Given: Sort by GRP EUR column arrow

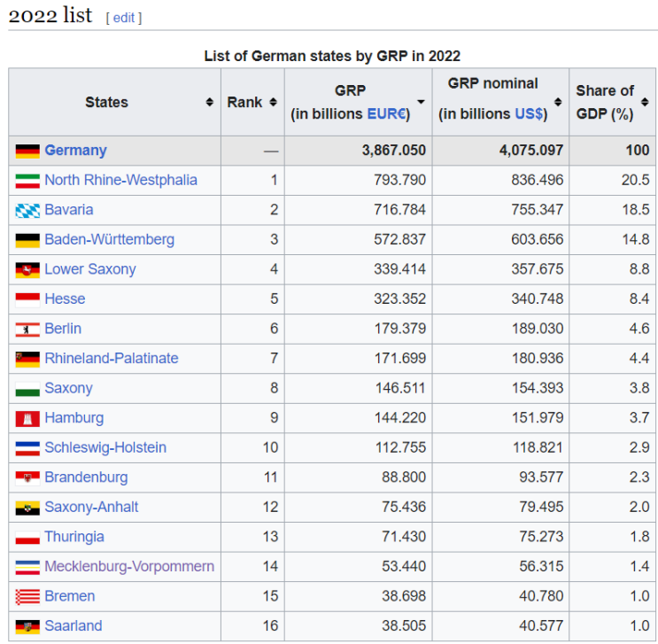Looking at the screenshot, I should (x=421, y=102).
